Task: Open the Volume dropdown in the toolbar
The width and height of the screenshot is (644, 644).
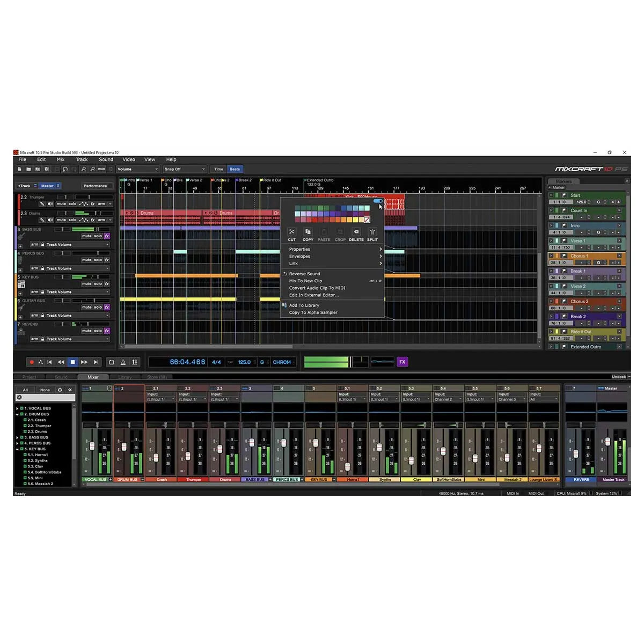Action: 137,169
